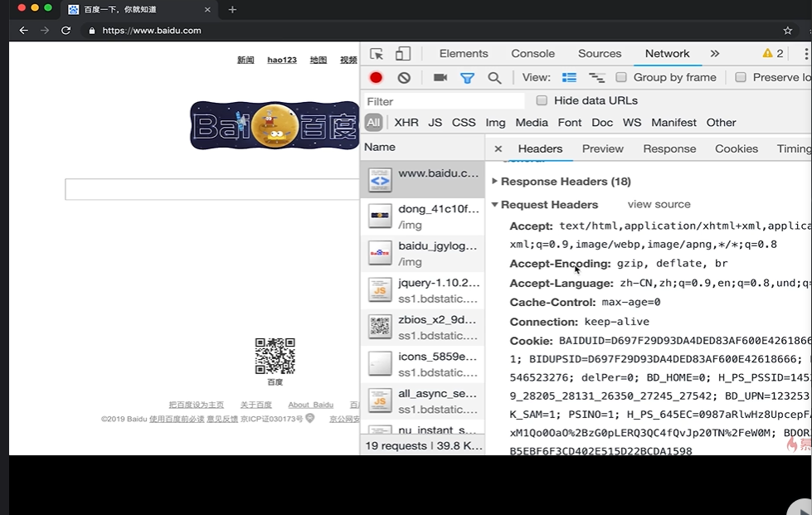Select zbios_x2_9d request row
Viewport: 812px width, 515px height.
422,327
